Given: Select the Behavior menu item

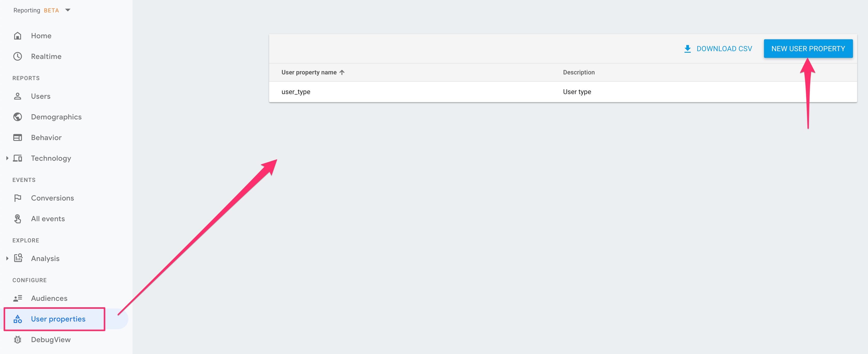Looking at the screenshot, I should (x=47, y=137).
